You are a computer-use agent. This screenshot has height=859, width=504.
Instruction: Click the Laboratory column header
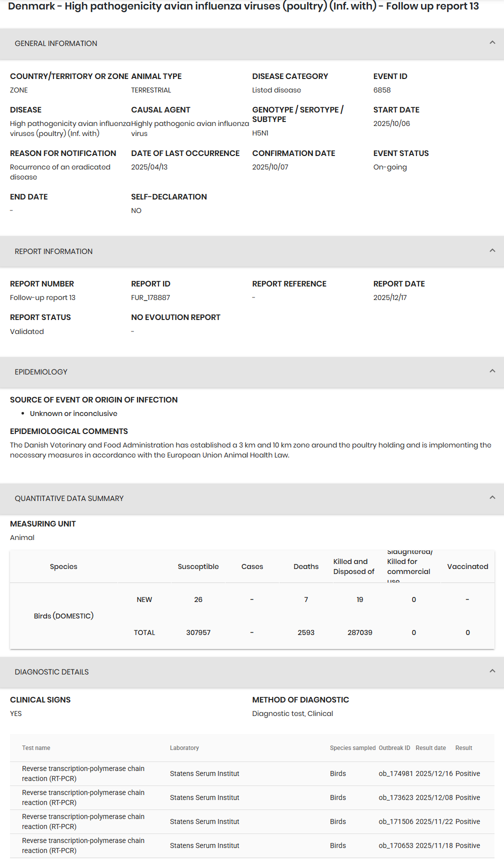[184, 748]
